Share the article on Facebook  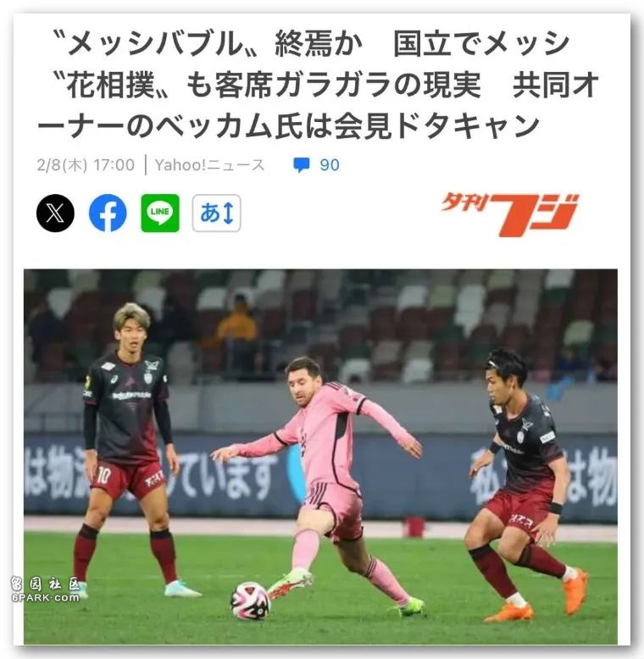108,213
